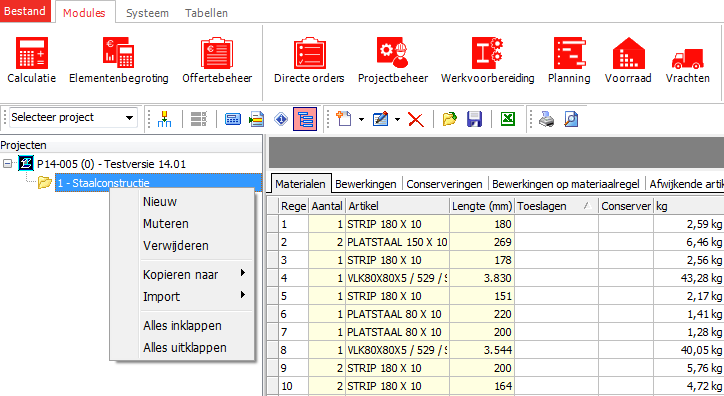This screenshot has width=724, height=396.
Task: Open the Planning module
Action: pos(569,60)
